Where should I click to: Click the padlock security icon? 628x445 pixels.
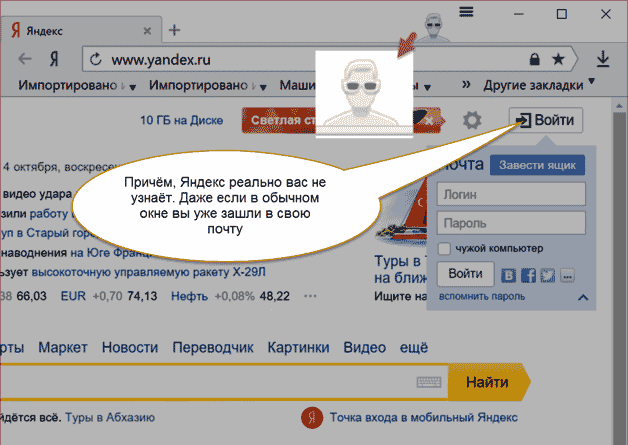tap(534, 60)
